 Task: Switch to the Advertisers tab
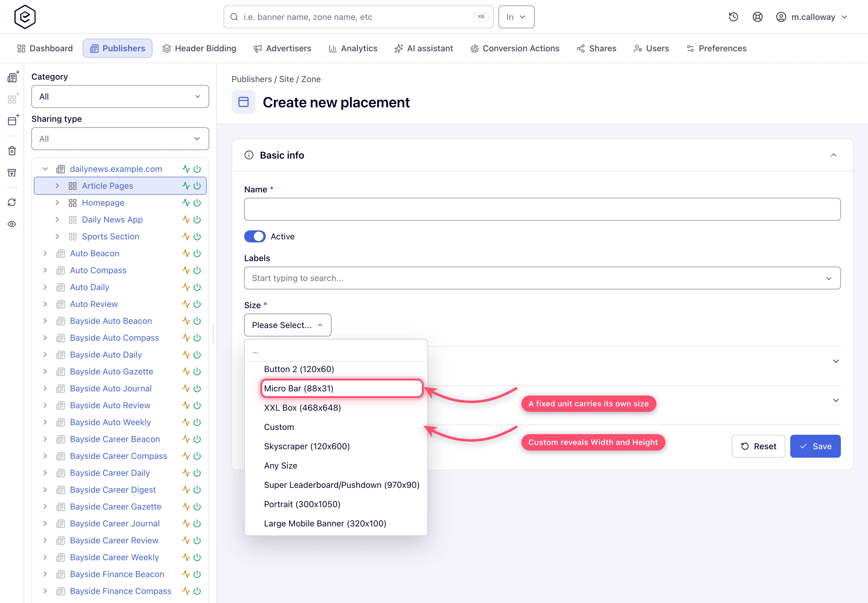click(x=282, y=48)
